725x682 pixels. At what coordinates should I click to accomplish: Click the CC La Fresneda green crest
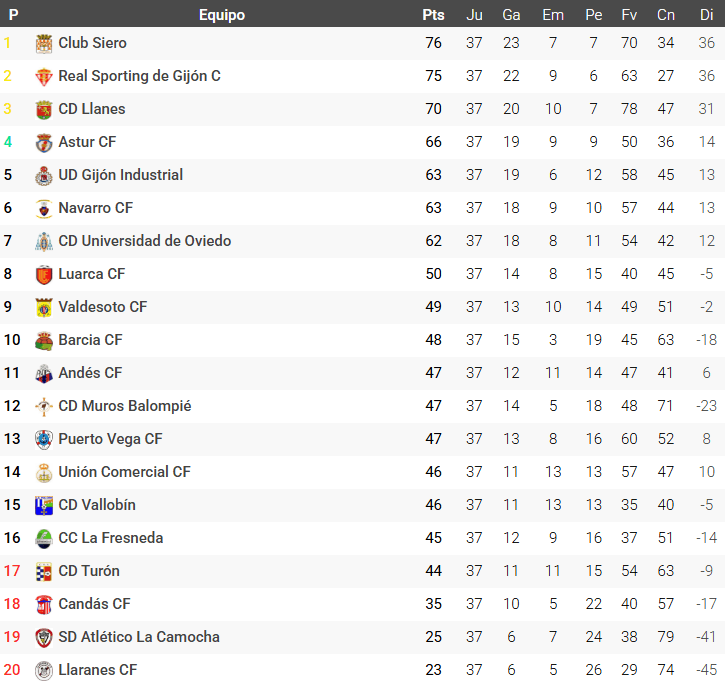pos(44,539)
